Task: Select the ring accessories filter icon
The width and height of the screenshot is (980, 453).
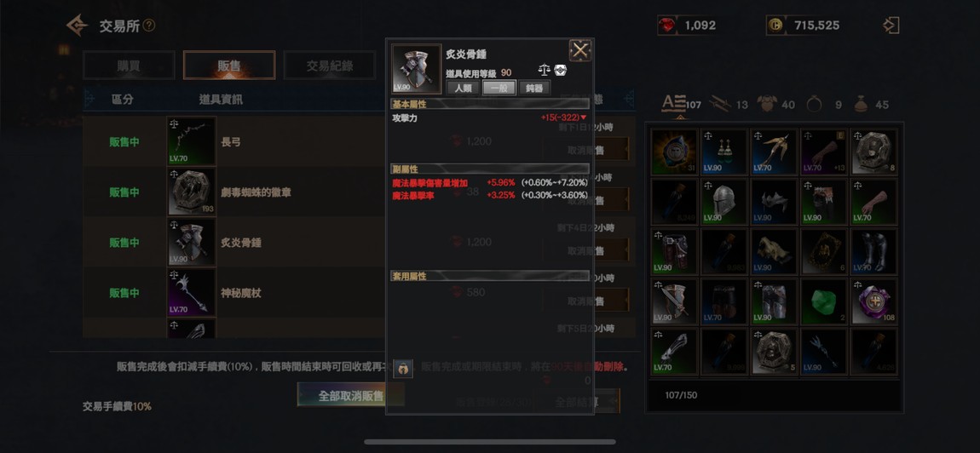Action: pos(814,104)
